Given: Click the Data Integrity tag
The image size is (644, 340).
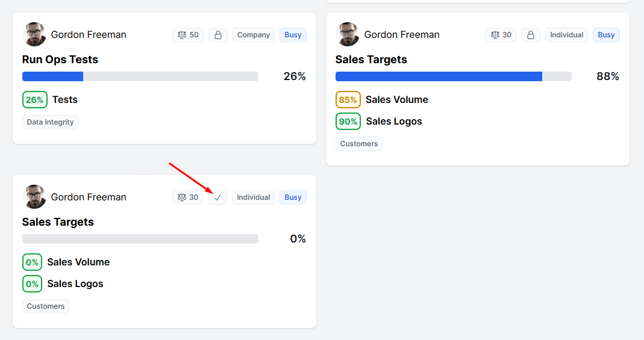Looking at the screenshot, I should click(51, 122).
